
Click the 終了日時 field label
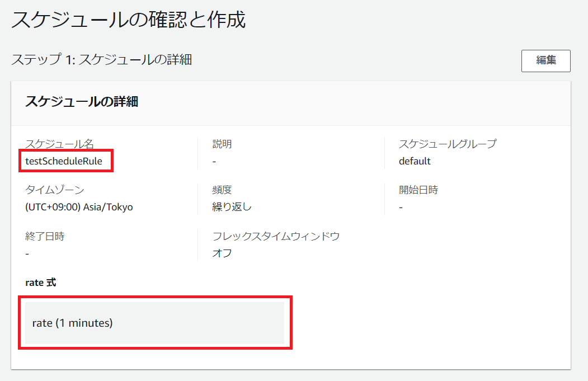pos(45,236)
